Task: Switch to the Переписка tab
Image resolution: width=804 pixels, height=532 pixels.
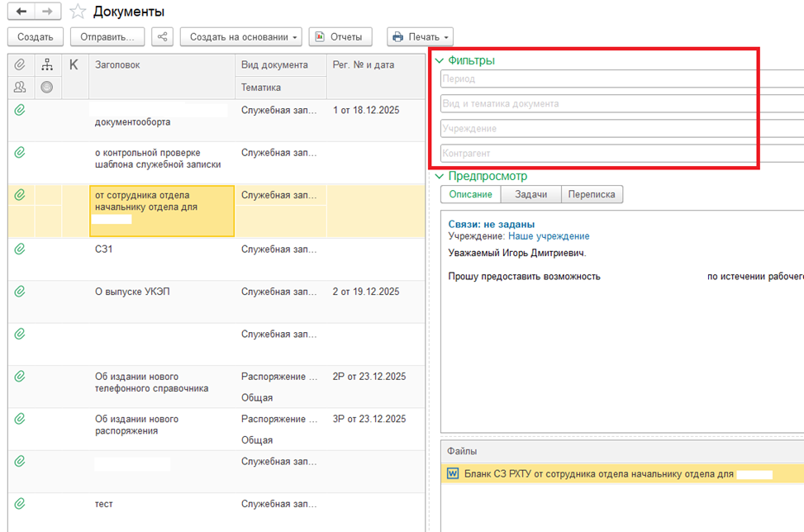Action: pos(592,194)
